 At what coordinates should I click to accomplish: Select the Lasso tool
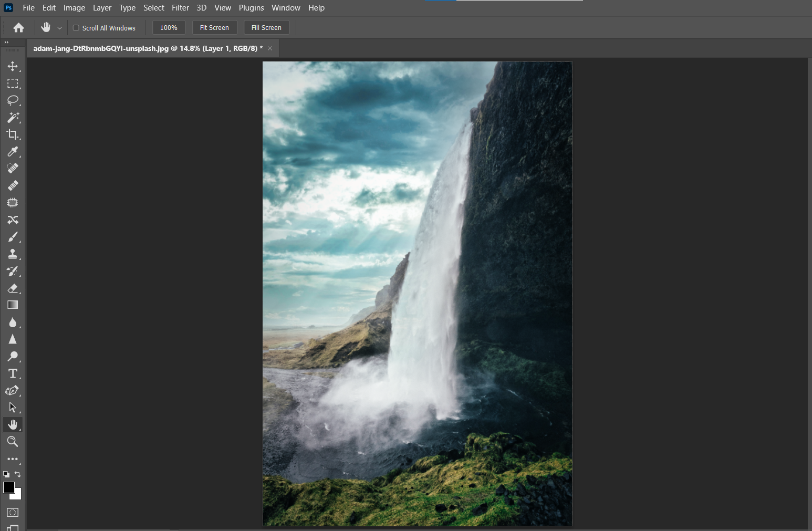pyautogui.click(x=13, y=100)
